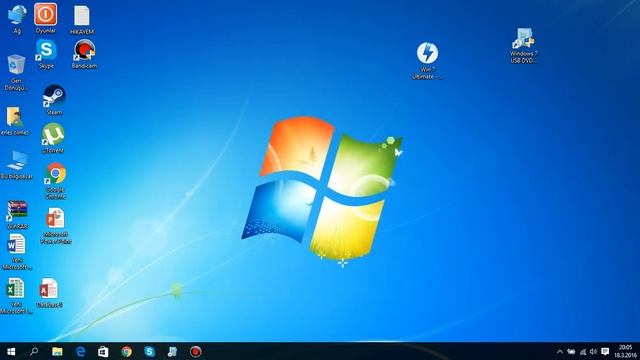The width and height of the screenshot is (640, 360).
Task: Select the Microsoft PowerPoint desktop file
Action: (56, 226)
